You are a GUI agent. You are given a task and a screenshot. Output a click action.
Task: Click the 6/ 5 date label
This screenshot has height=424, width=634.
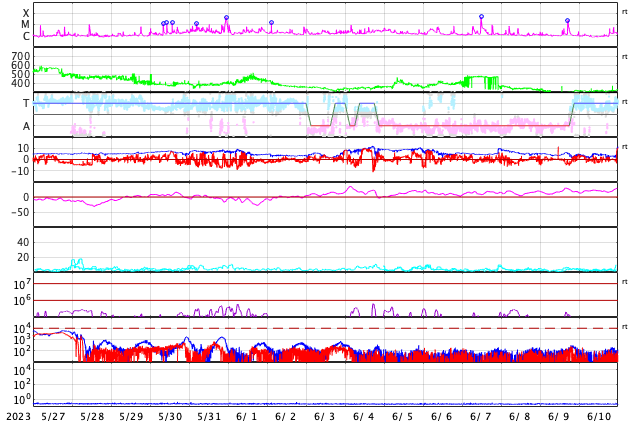click(403, 416)
